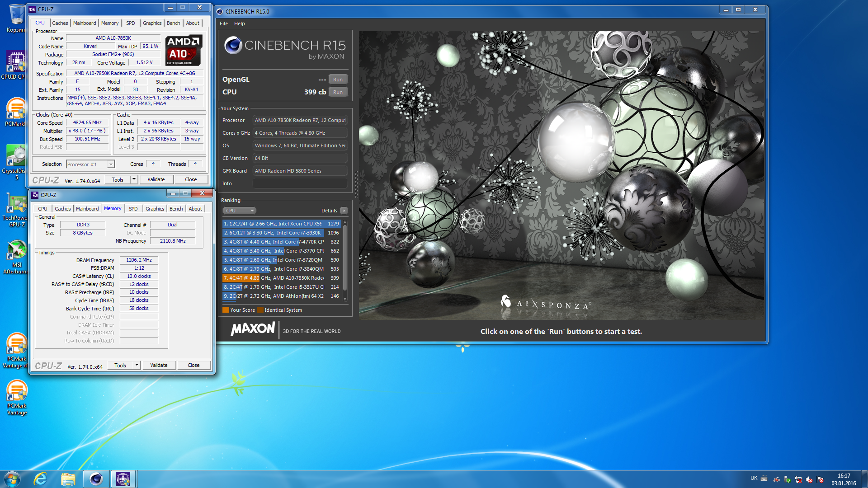
Task: Select the Intel Xeon 12C/24T ranking row
Action: 282,224
